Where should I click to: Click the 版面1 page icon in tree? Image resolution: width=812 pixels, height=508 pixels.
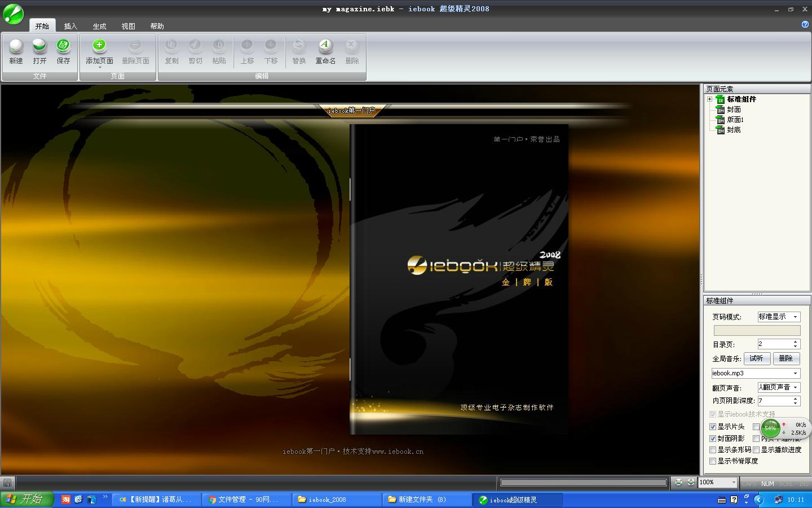pyautogui.click(x=720, y=120)
